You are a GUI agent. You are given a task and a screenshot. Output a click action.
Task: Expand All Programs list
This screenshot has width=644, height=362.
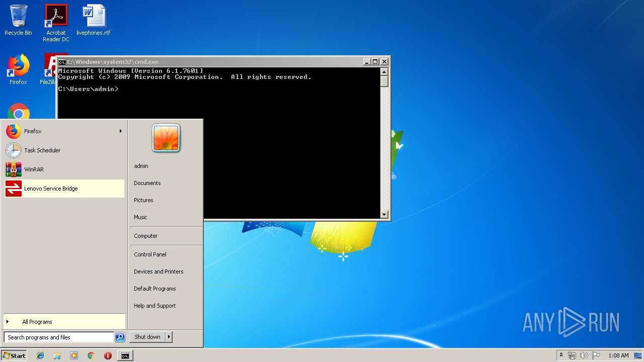click(64, 322)
